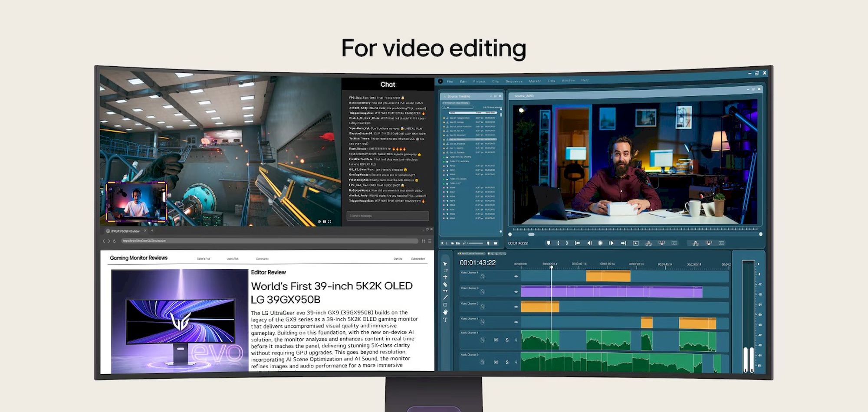The width and height of the screenshot is (868, 412).
Task: Set the mark-out bracket in source monitor
Action: click(x=567, y=243)
